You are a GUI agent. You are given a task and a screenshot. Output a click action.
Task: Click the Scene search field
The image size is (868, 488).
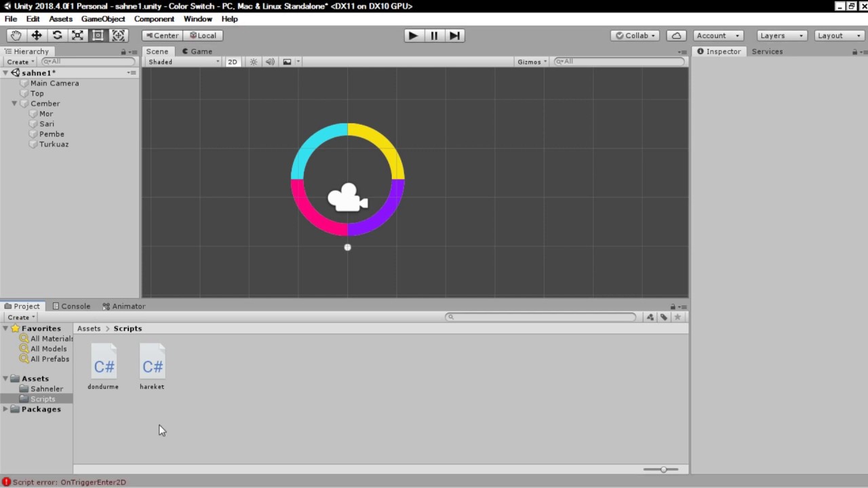pyautogui.click(x=619, y=62)
